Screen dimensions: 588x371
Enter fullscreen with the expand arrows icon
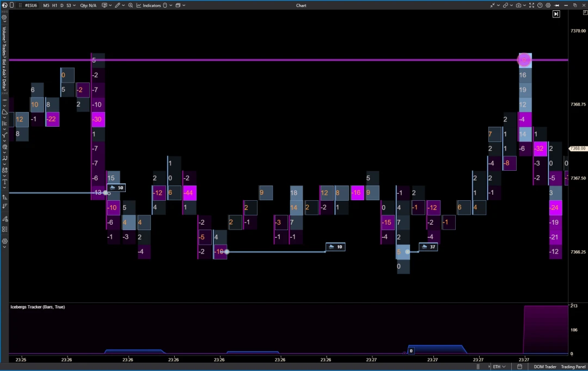pyautogui.click(x=531, y=5)
